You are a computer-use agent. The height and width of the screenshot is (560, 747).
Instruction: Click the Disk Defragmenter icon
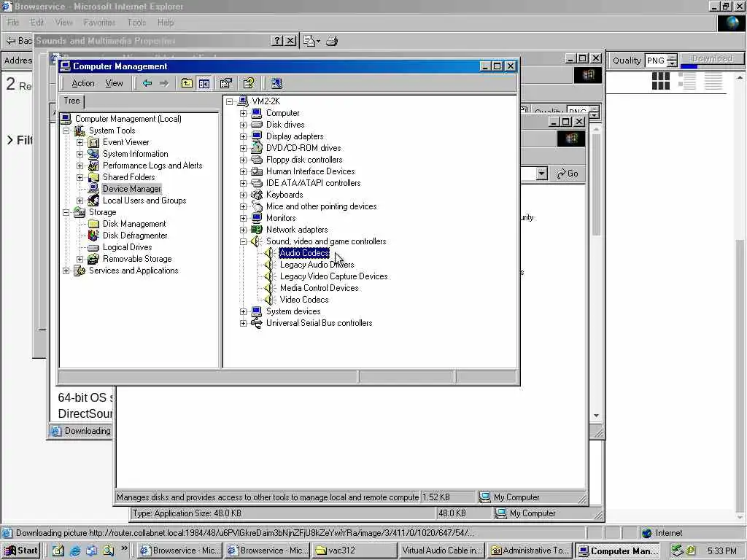93,236
